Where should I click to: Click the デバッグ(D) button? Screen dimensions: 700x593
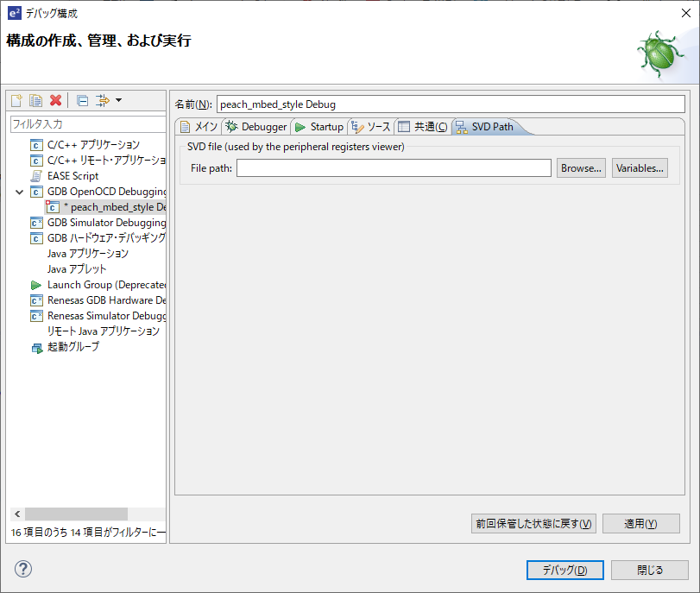(x=565, y=571)
